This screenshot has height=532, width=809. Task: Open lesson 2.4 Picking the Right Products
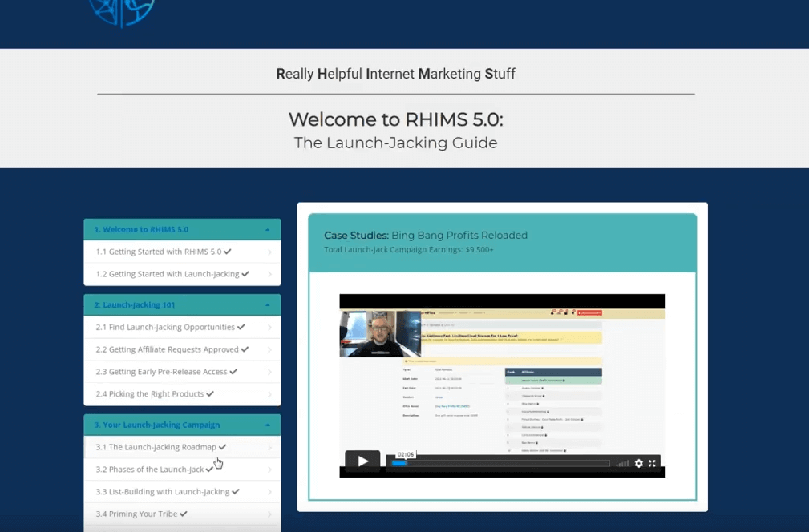pos(182,393)
